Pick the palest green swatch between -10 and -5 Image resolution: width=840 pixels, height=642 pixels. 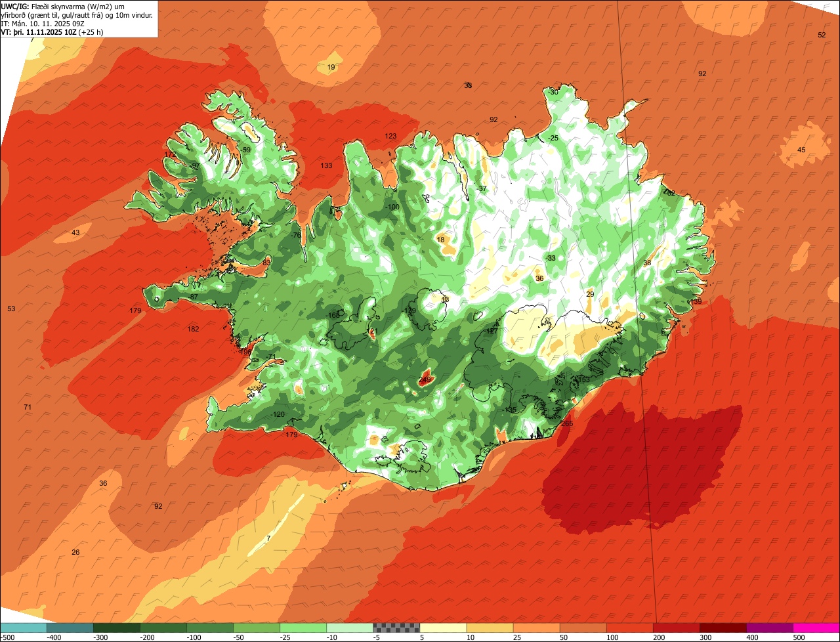(x=350, y=628)
